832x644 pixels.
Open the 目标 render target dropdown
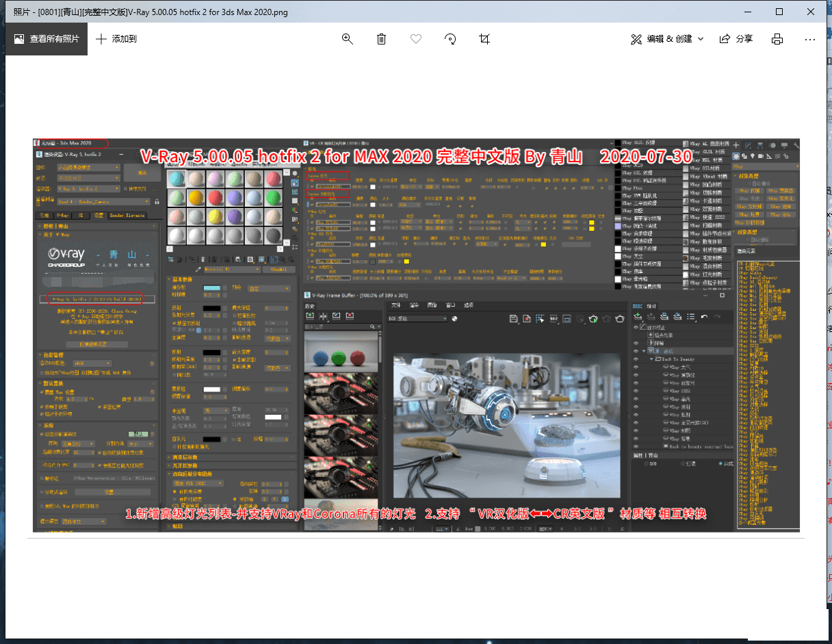pos(88,168)
